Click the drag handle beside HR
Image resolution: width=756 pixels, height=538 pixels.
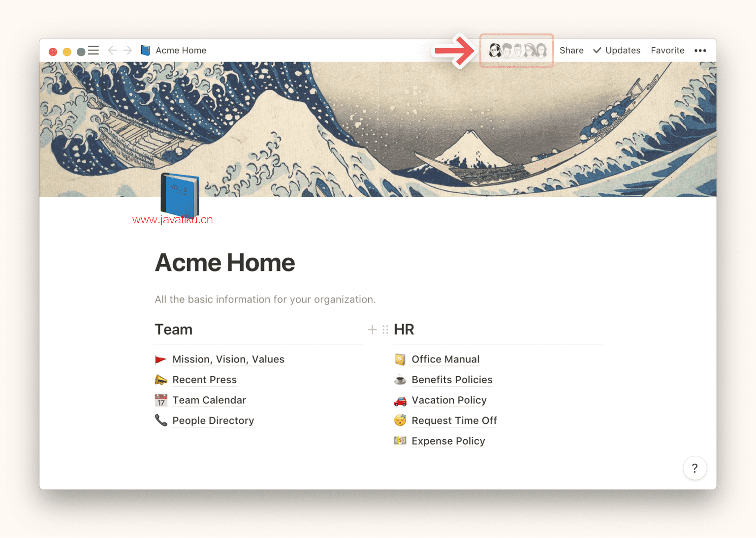[x=385, y=329]
